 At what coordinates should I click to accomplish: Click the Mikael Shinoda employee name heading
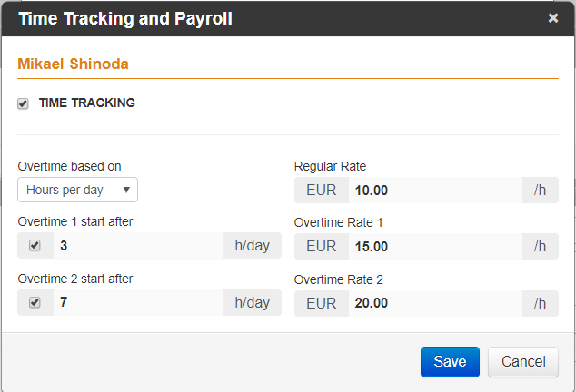click(73, 64)
